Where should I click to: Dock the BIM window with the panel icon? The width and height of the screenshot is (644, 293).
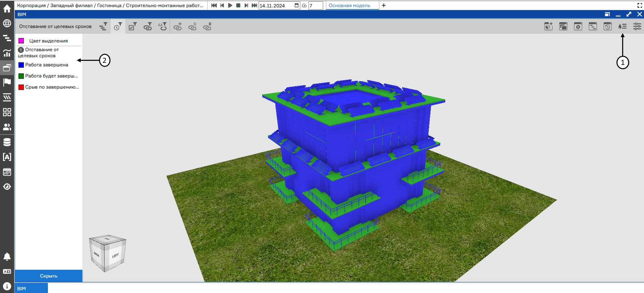(x=607, y=14)
